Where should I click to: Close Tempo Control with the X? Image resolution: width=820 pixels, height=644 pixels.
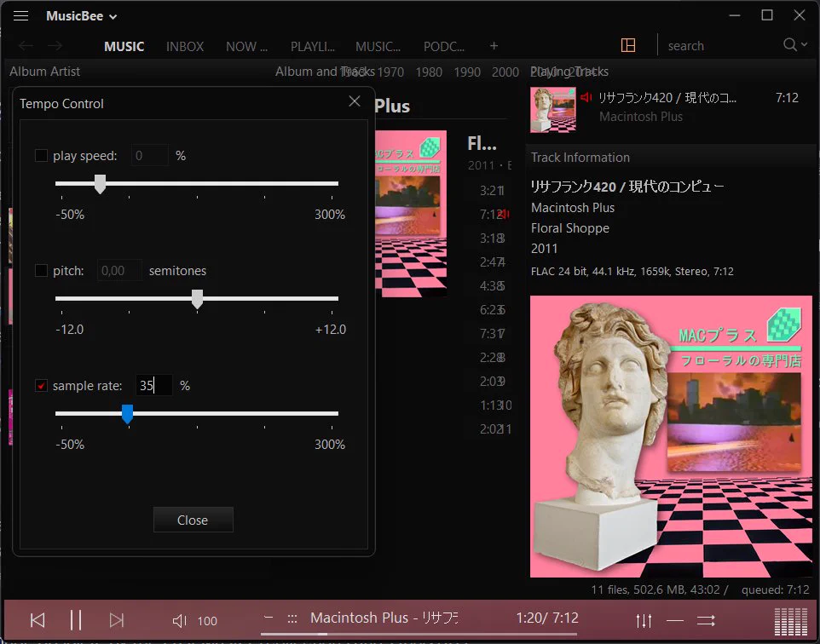point(354,101)
